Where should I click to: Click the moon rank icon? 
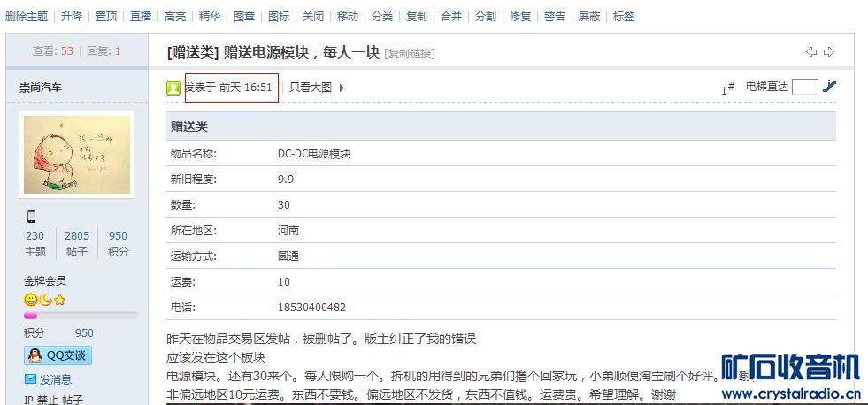[x=45, y=300]
